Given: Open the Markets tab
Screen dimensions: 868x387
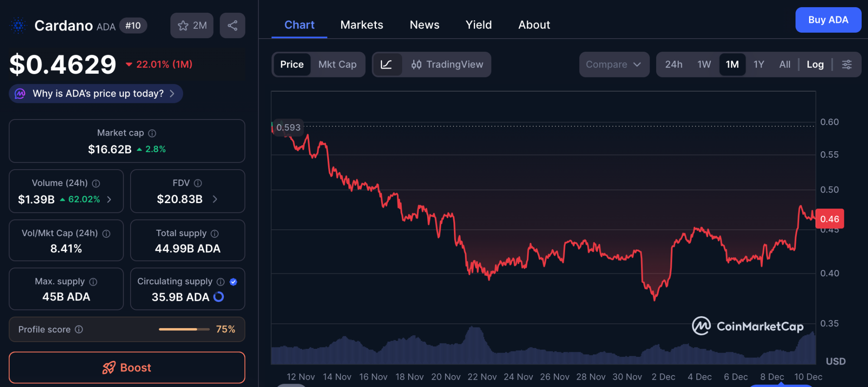Looking at the screenshot, I should tap(362, 25).
